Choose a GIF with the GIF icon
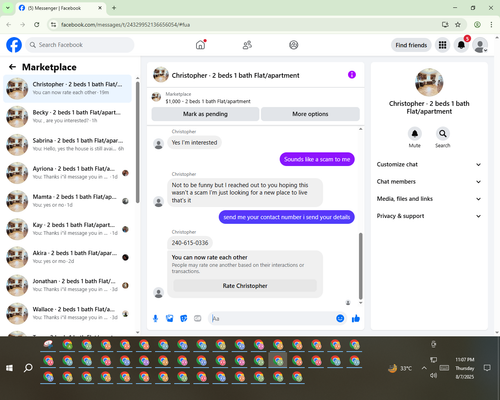Viewport: 500px width, 400px height. [198, 318]
